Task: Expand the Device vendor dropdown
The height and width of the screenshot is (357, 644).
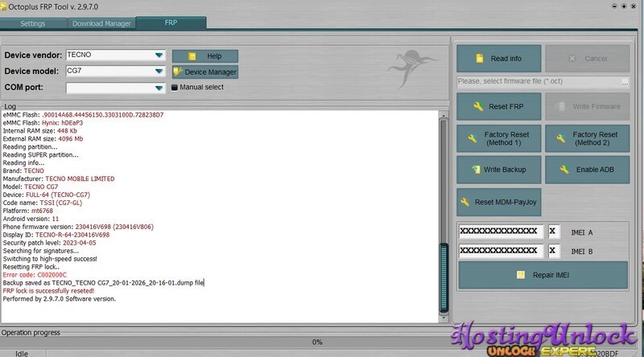Action: tap(159, 55)
